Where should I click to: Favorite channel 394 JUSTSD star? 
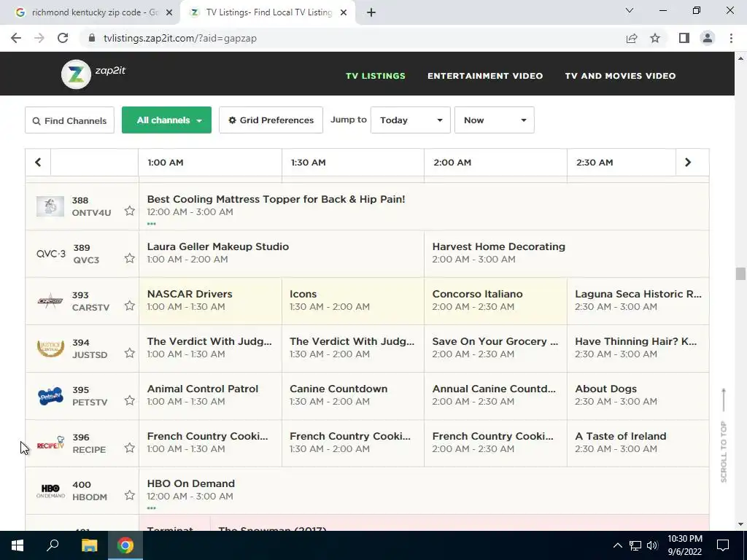130,353
